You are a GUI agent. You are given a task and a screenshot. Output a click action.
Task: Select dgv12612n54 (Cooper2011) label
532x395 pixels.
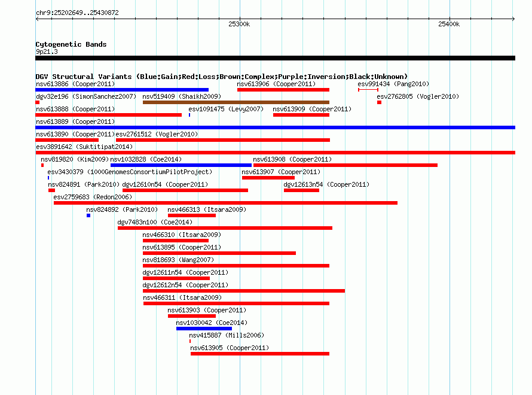pyautogui.click(x=185, y=285)
